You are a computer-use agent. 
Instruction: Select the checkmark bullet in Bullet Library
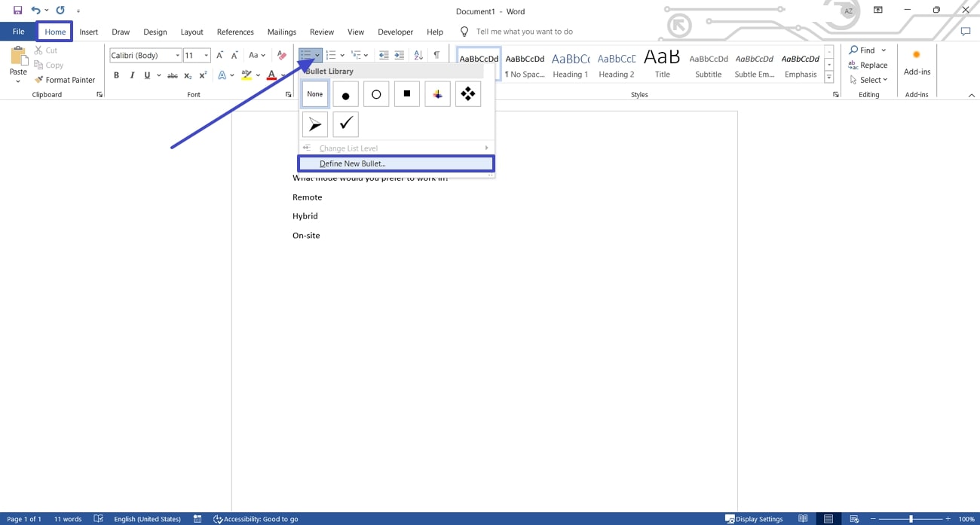point(345,124)
